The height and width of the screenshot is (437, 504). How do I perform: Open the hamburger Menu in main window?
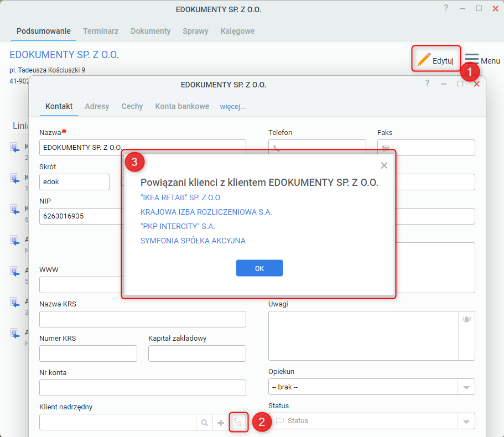[482, 60]
